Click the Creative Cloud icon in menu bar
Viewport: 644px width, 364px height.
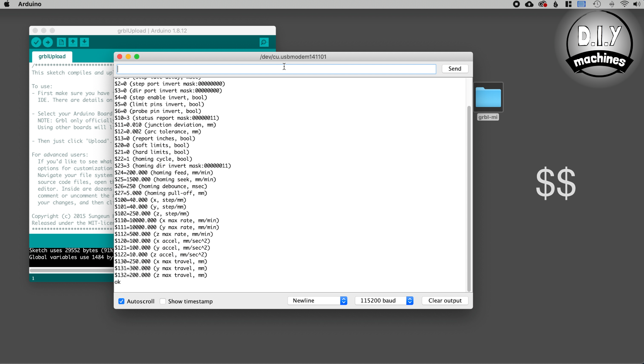tap(543, 4)
